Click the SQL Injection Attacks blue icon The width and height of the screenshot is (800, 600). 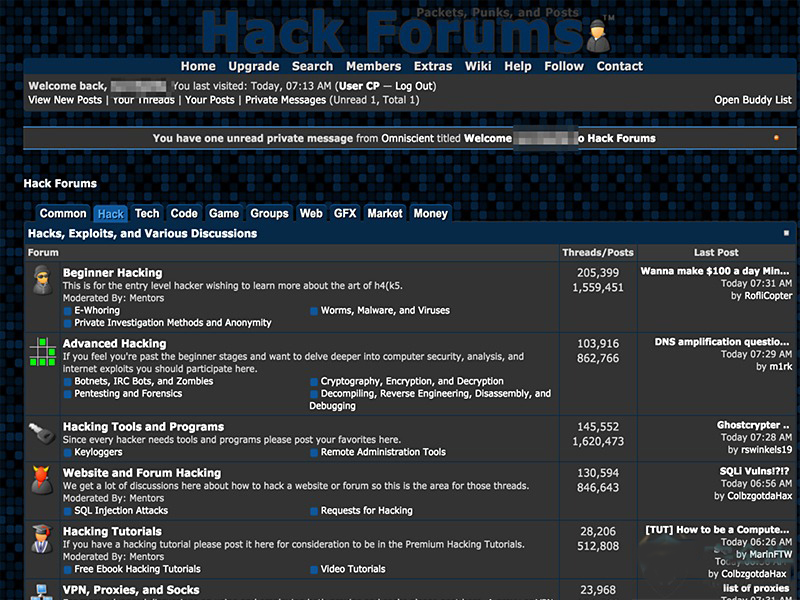point(67,511)
